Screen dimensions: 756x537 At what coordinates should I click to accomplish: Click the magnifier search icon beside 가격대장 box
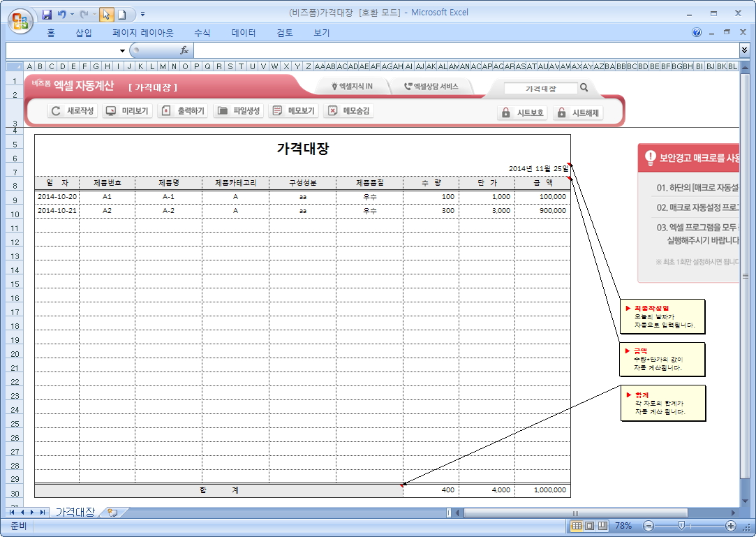(x=584, y=88)
